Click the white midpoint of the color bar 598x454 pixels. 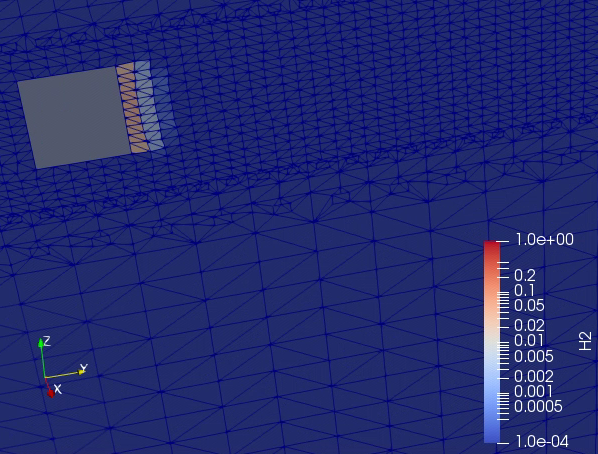click(492, 340)
